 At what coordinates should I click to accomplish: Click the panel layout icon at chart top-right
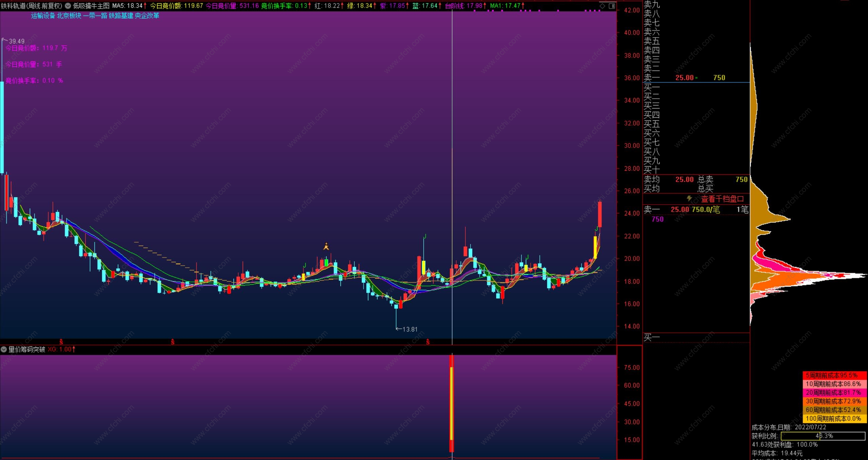click(x=611, y=6)
